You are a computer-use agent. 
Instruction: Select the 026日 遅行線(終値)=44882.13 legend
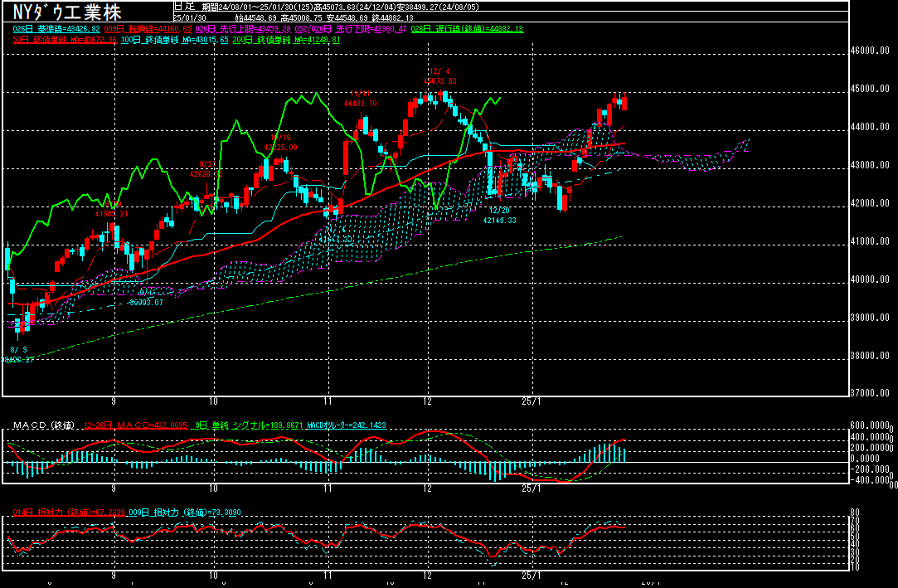click(468, 29)
